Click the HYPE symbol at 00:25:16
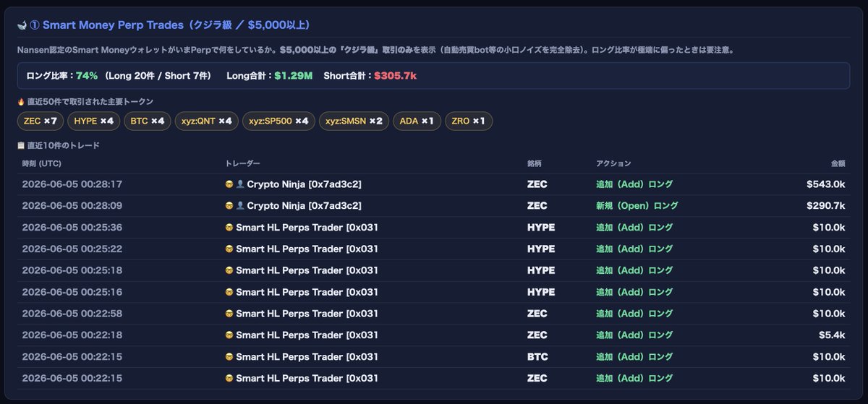 541,293
